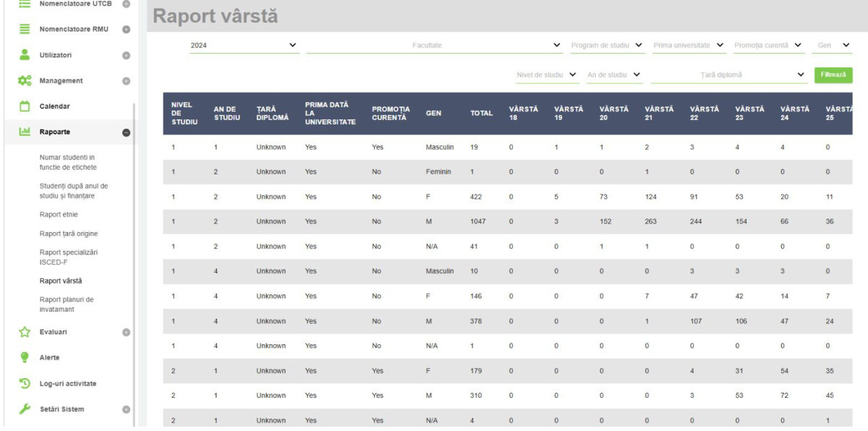The width and height of the screenshot is (868, 431).
Task: Click the Vârstă 24 column header
Action: 795,114
